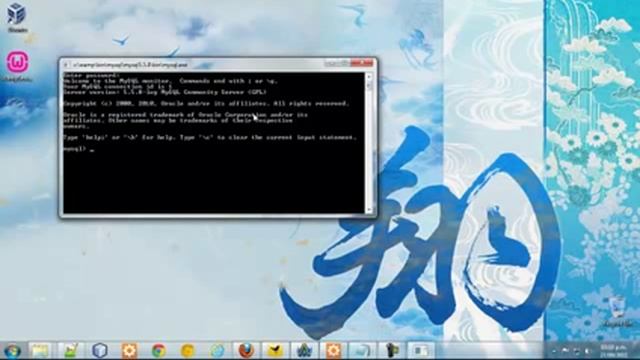Click the dark taskbar icon beside console button
Viewport: 640px width, 360px height.
[392, 351]
